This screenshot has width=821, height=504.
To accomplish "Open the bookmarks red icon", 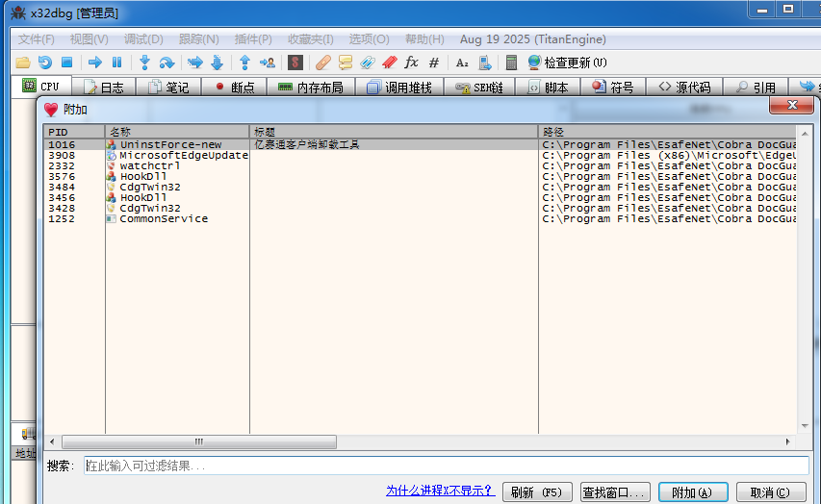I will (x=390, y=63).
